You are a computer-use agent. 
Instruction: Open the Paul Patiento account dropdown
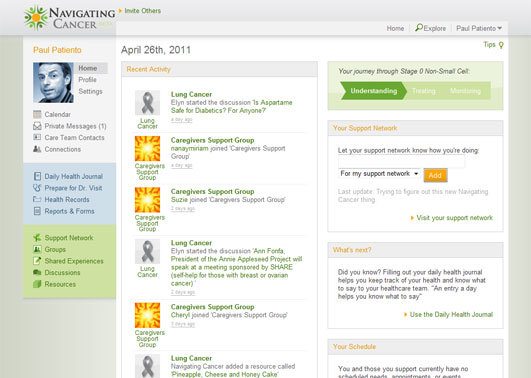click(x=479, y=28)
